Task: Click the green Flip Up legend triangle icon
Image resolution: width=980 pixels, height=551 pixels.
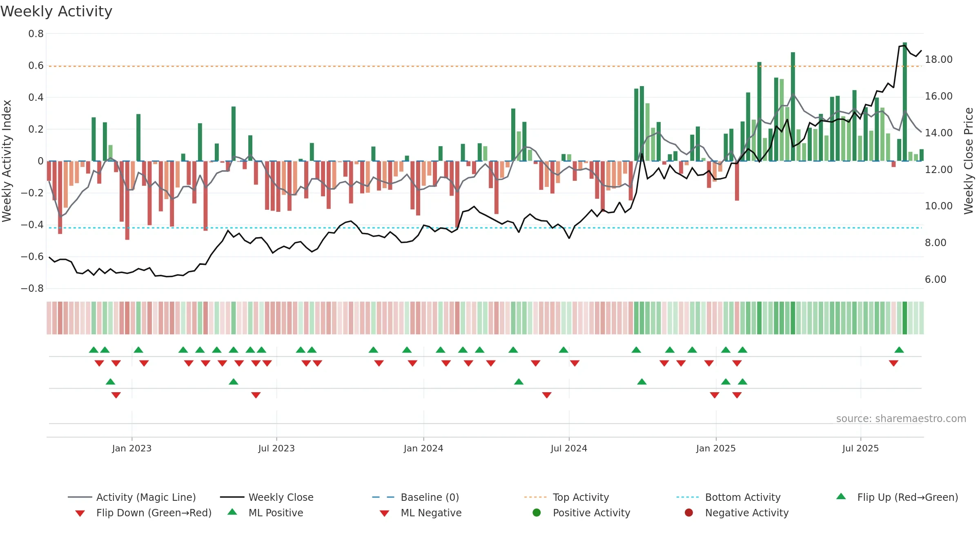Action: pyautogui.click(x=841, y=496)
